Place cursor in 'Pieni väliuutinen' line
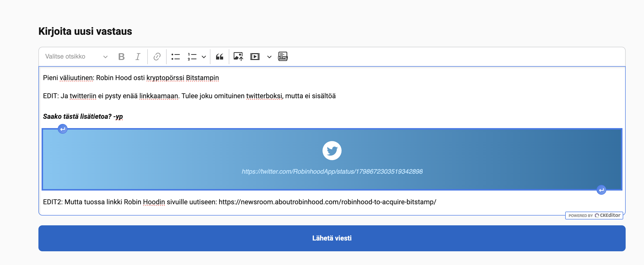Image resolution: width=644 pixels, height=265 pixels. 131,78
